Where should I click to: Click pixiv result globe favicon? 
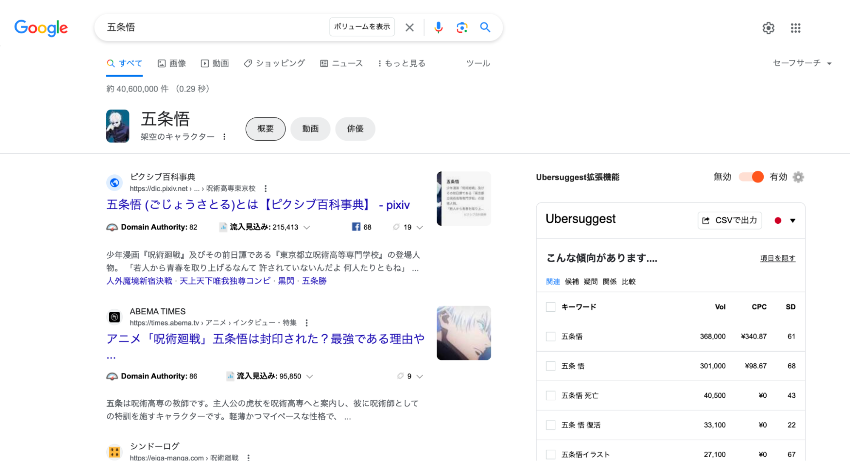click(x=114, y=183)
